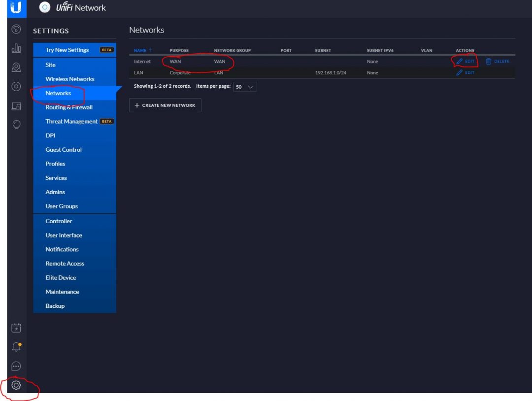The image size is (532, 401).
Task: Open the Events calendar icon near bottom
Action: 16,328
